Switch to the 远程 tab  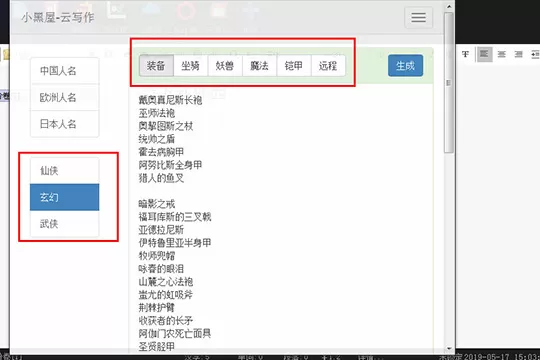pos(328,65)
